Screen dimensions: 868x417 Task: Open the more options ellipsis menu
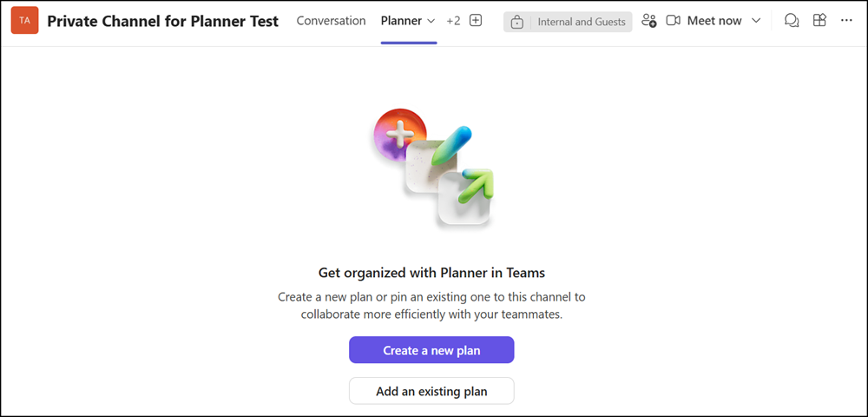pos(846,21)
